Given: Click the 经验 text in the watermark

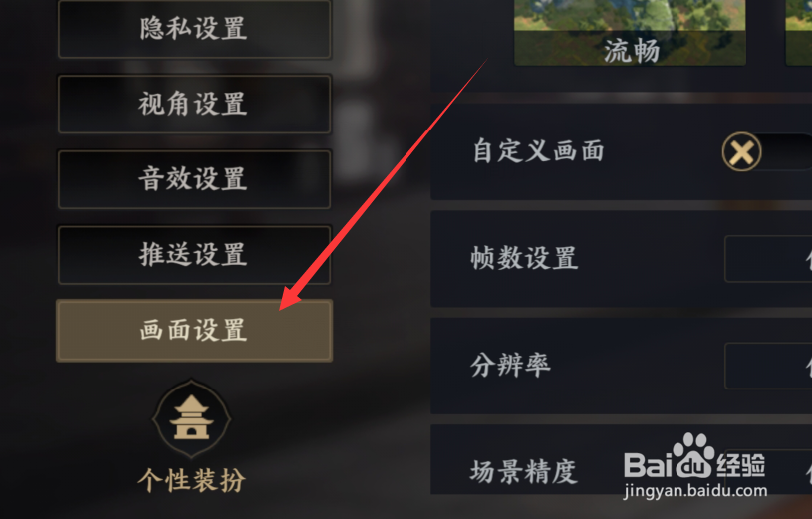Looking at the screenshot, I should click(x=741, y=464).
